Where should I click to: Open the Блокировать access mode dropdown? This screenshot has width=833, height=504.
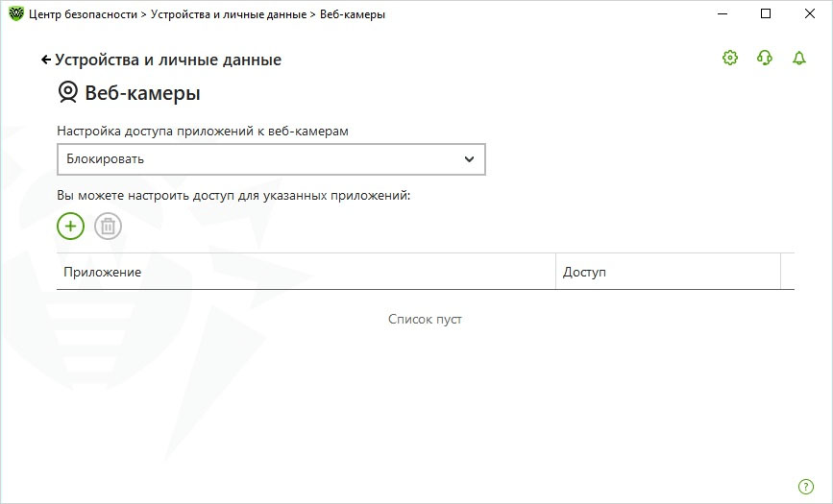click(259, 159)
